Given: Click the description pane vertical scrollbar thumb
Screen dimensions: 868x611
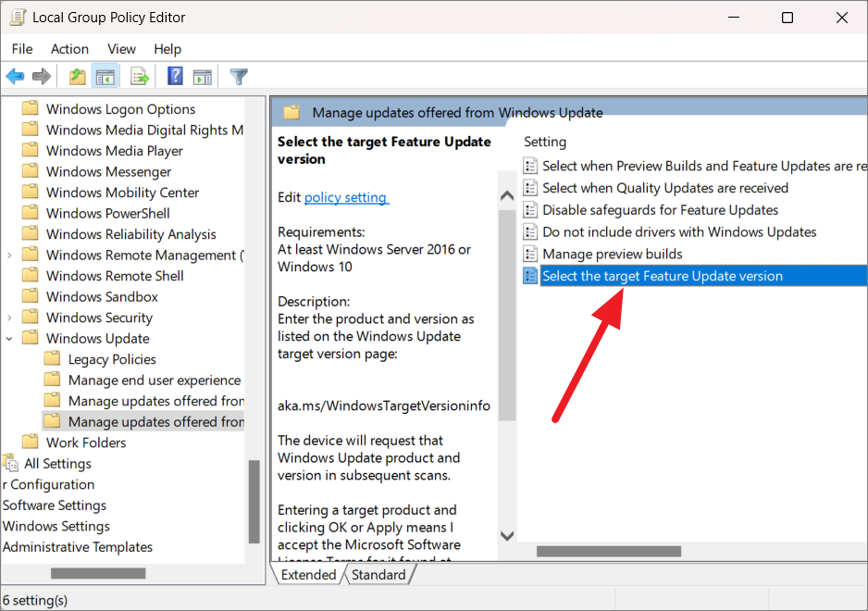Looking at the screenshot, I should click(506, 315).
